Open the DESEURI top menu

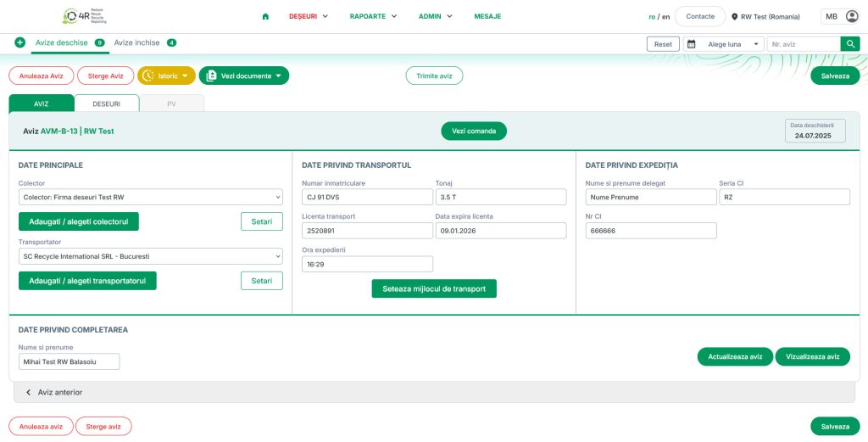pyautogui.click(x=308, y=16)
